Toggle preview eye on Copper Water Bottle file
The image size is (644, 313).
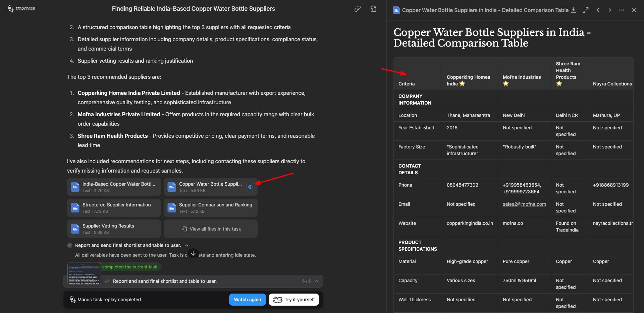(250, 187)
